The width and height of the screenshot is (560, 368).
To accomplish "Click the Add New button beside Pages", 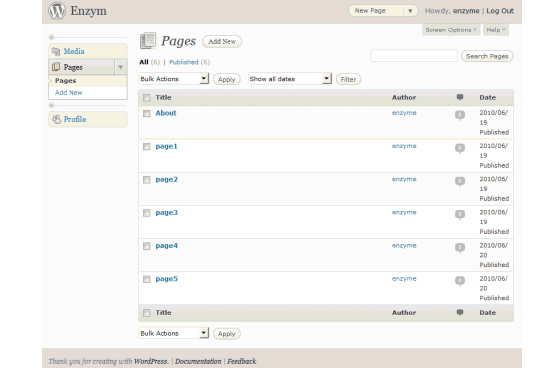I will click(x=222, y=41).
